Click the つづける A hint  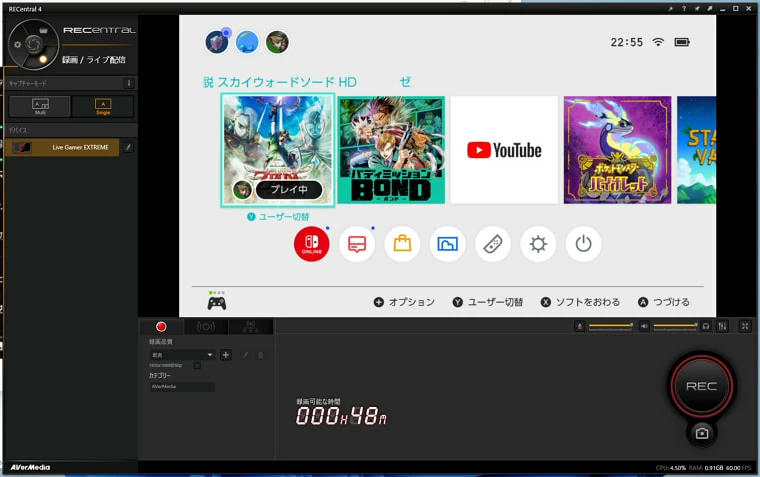click(x=664, y=302)
